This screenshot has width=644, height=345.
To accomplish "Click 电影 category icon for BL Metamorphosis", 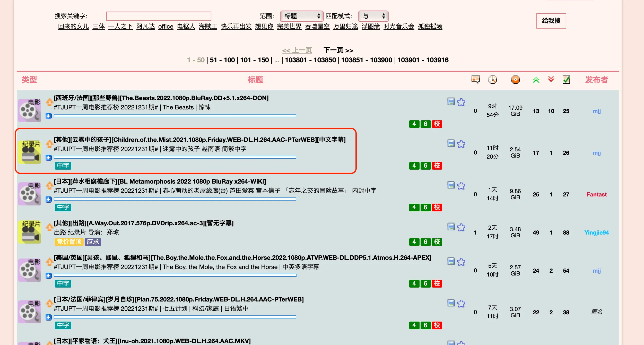I will point(29,194).
